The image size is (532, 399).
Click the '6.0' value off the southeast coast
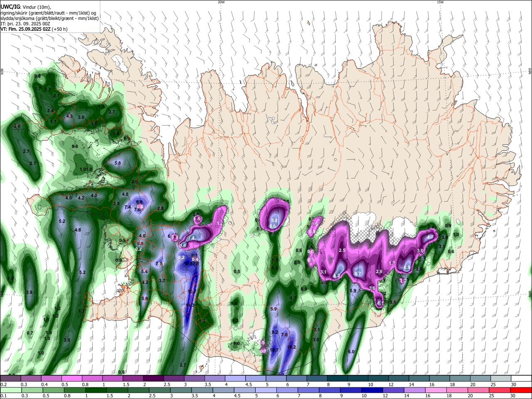(351, 352)
